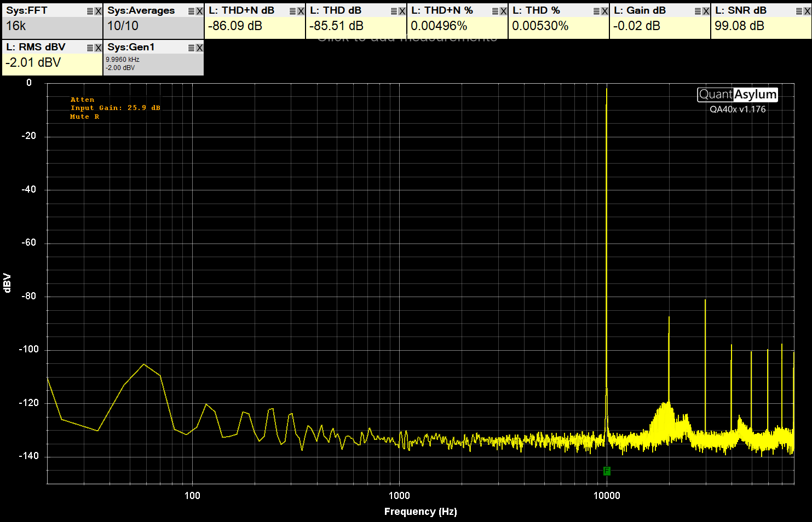The width and height of the screenshot is (812, 522).
Task: Click the 9.9960 kHz generator frequency
Action: (123, 60)
